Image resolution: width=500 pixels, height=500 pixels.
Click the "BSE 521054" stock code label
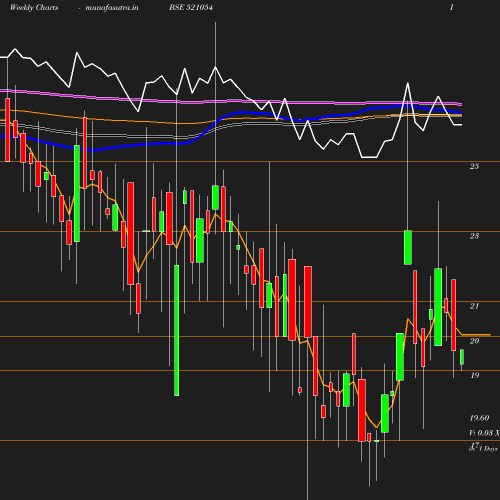tap(191, 7)
